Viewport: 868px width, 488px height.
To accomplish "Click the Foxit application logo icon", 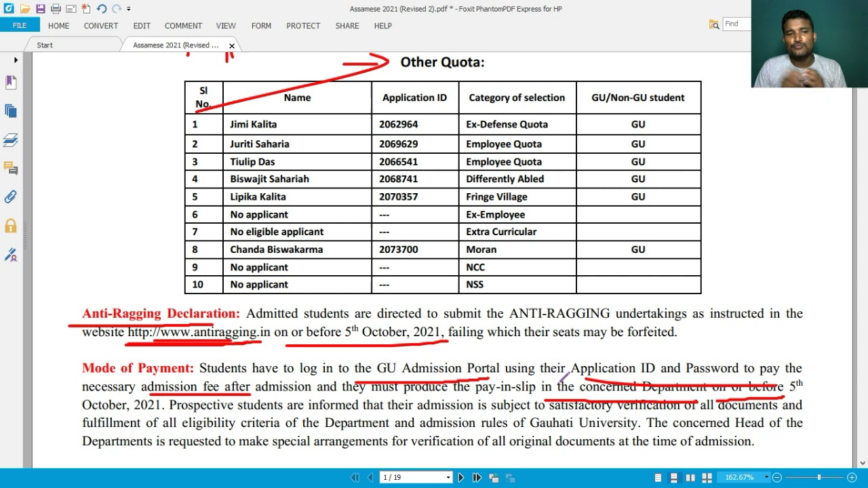I will point(9,9).
